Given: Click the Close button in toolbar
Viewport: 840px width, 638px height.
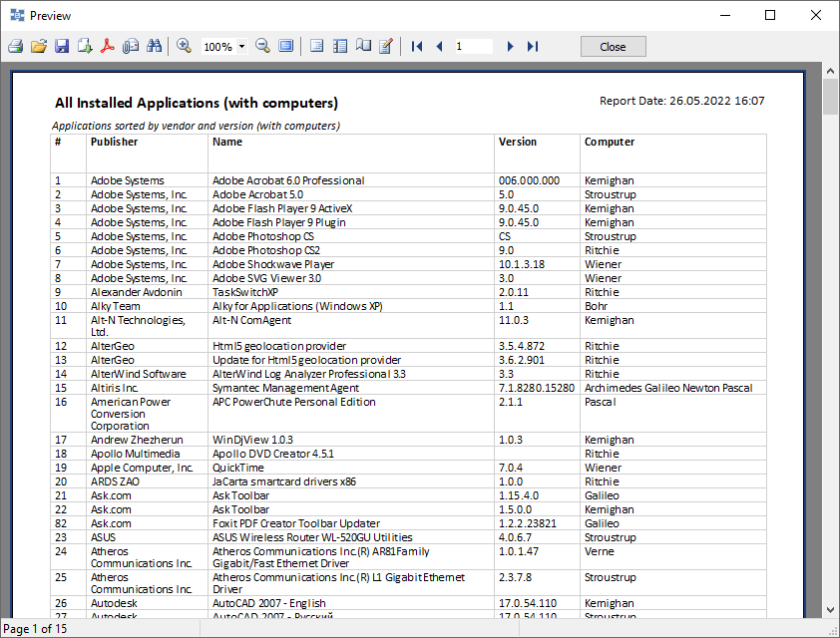Looking at the screenshot, I should coord(613,47).
